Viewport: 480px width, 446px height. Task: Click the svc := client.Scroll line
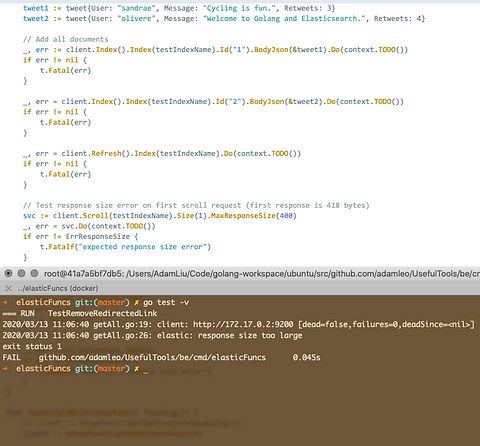[160, 216]
